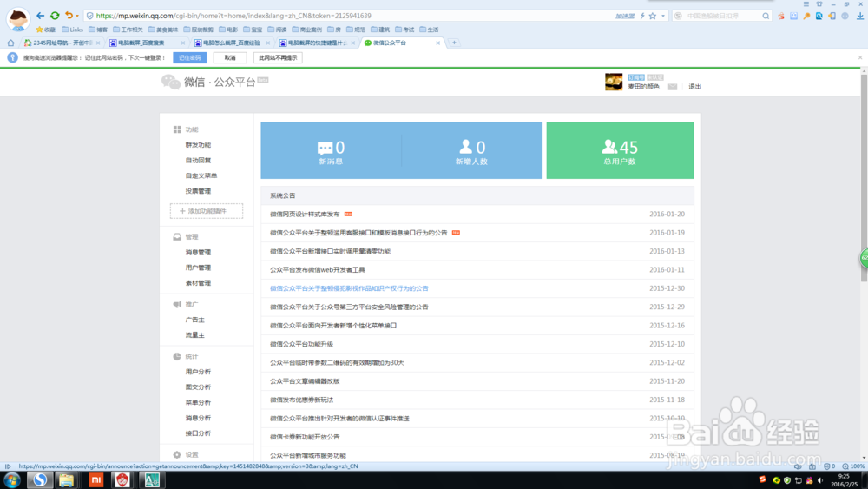Viewport: 868px width, 489px height.
Task: Click the 添加功能插件 button
Action: 207,211
